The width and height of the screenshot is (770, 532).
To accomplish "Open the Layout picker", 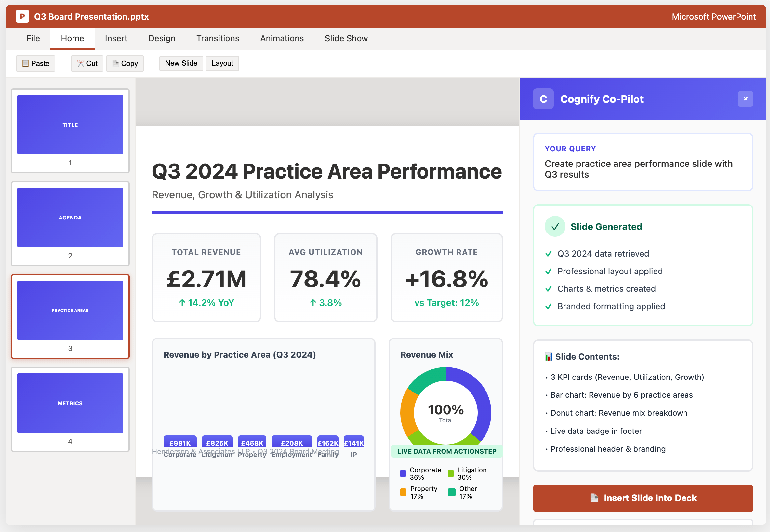I will [x=222, y=63].
